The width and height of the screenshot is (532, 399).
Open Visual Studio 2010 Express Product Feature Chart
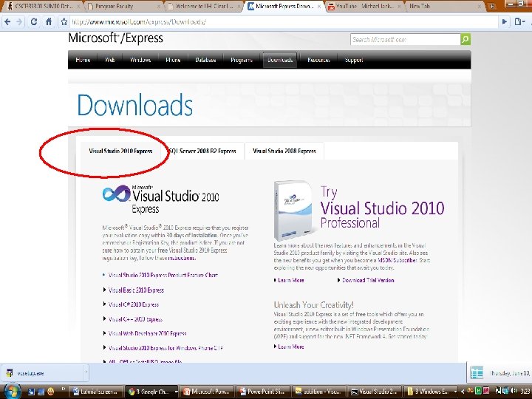click(x=163, y=275)
